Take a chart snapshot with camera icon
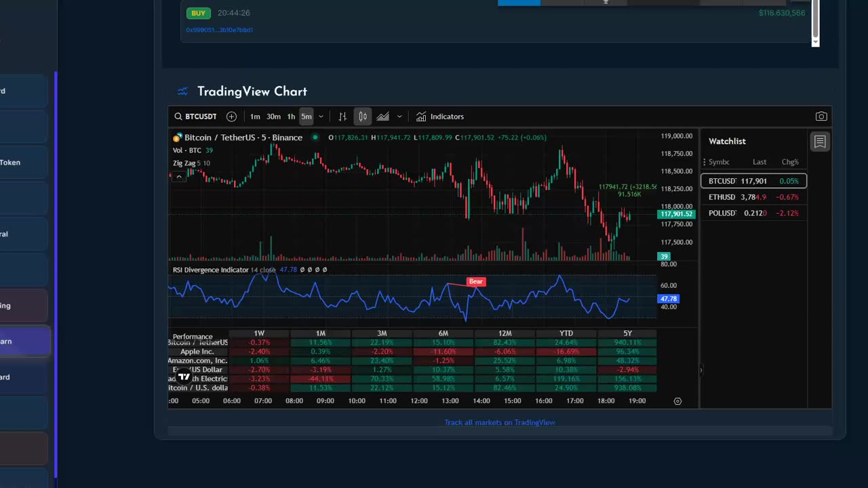Viewport: 868px width, 488px height. pos(821,117)
